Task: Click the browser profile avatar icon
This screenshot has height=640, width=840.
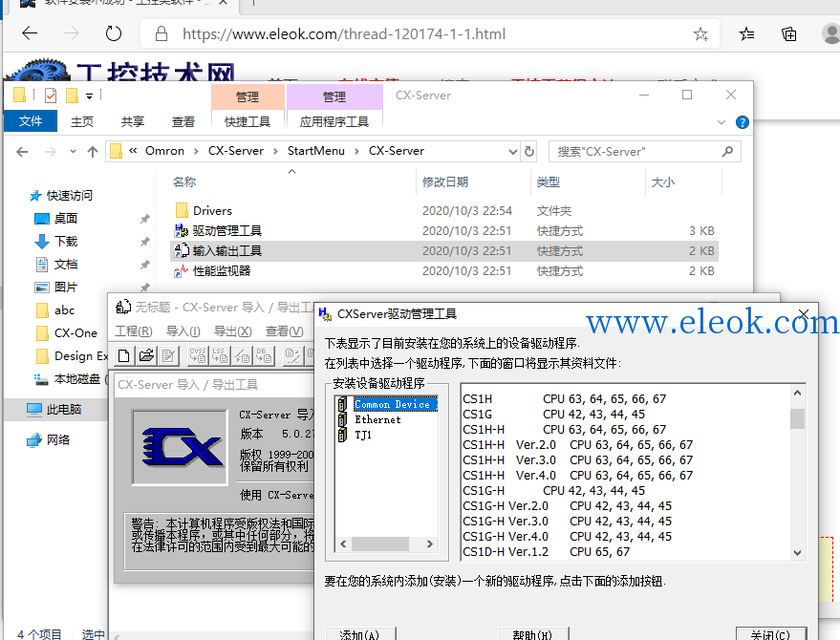Action: coord(830,33)
